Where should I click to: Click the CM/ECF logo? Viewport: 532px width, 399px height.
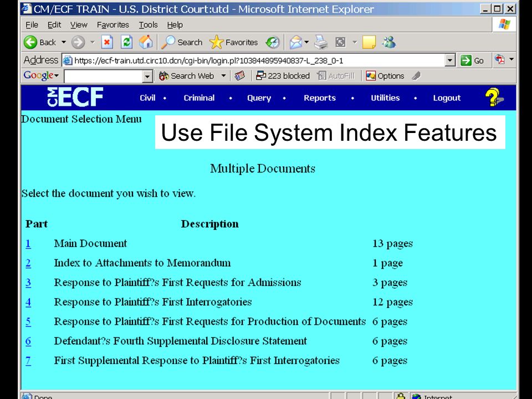pyautogui.click(x=75, y=97)
